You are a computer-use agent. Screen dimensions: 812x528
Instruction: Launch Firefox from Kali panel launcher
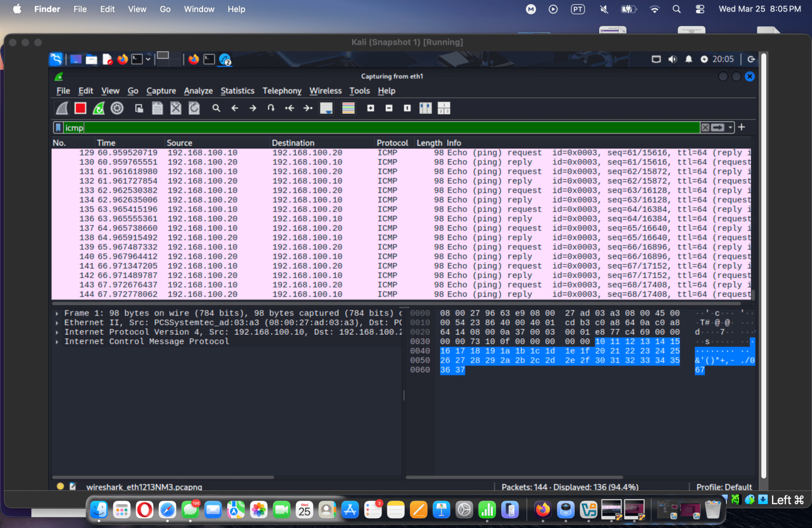point(122,59)
